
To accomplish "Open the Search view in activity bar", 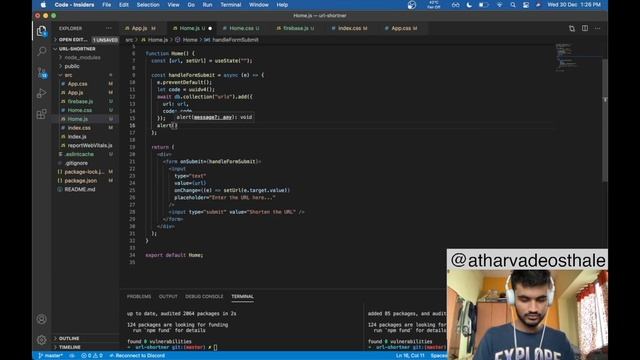I will coord(42,51).
